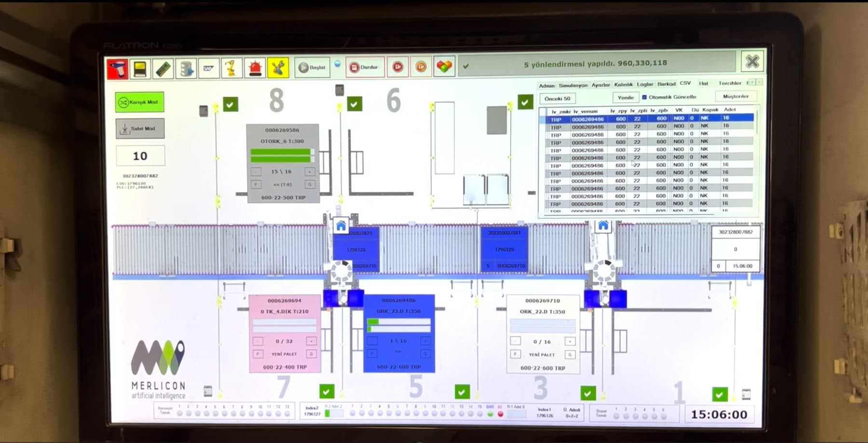Toggle the Otomatik Güncelle checkbox
This screenshot has width=868, height=443.
tap(644, 97)
